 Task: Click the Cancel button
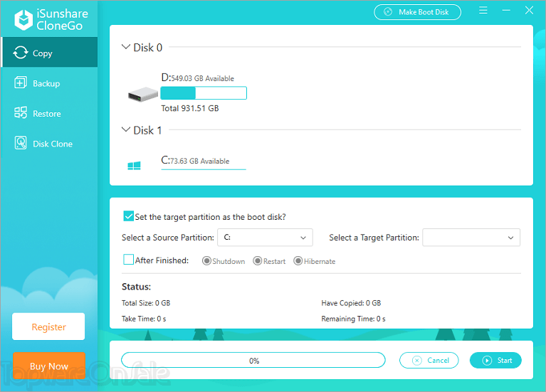(429, 360)
